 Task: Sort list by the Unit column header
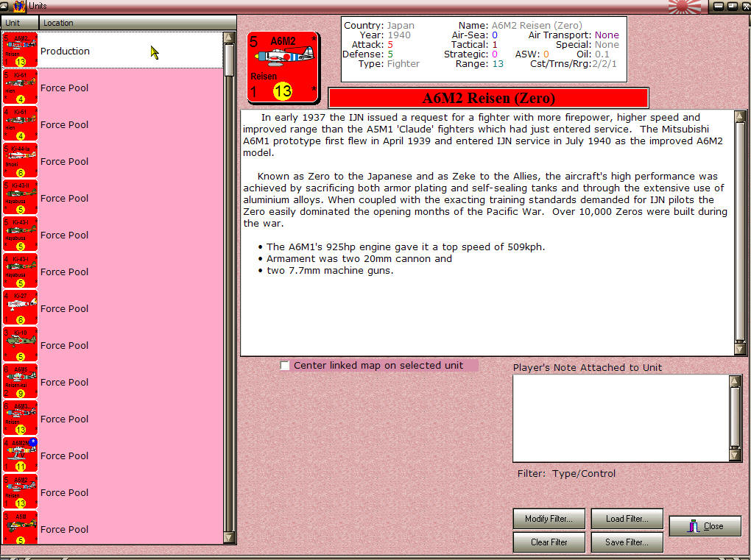click(x=20, y=23)
